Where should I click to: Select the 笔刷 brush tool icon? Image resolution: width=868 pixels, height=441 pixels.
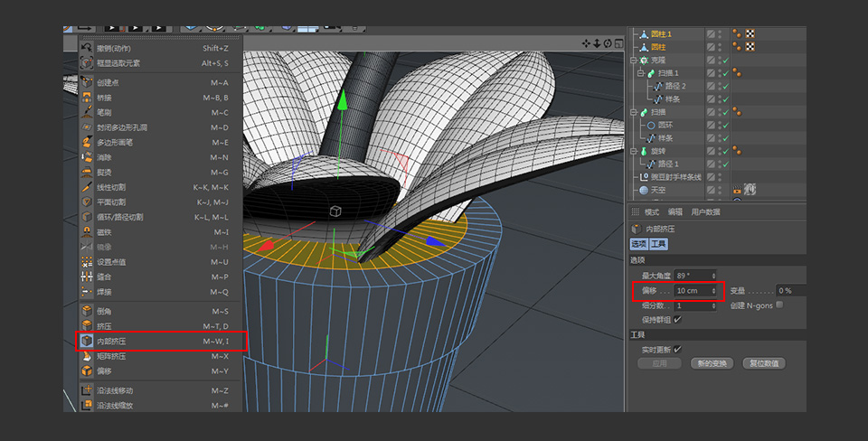point(87,112)
